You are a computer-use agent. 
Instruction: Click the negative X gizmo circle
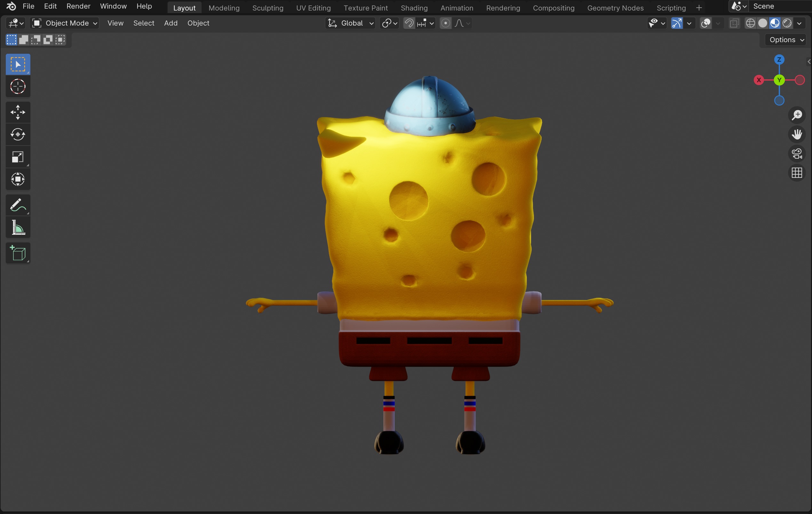(800, 80)
